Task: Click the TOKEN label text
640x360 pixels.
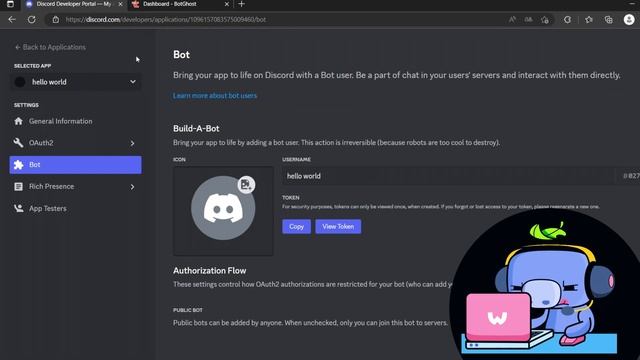Action: click(x=291, y=198)
